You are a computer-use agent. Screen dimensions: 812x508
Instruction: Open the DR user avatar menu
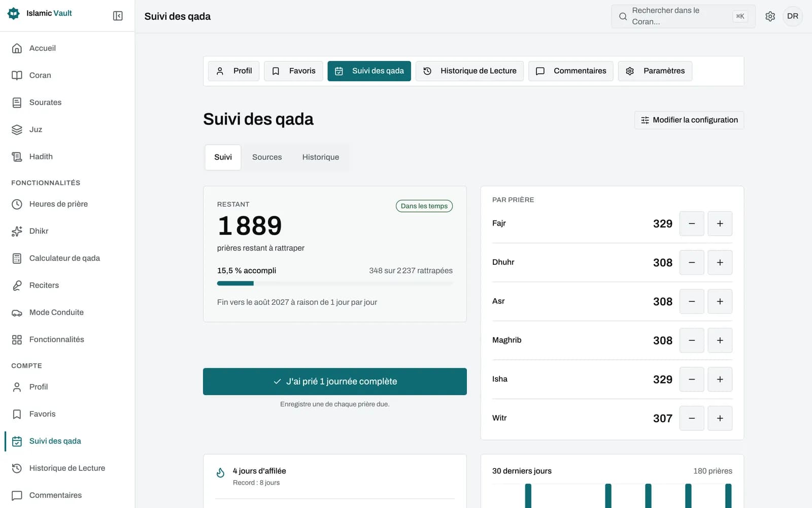pyautogui.click(x=793, y=16)
